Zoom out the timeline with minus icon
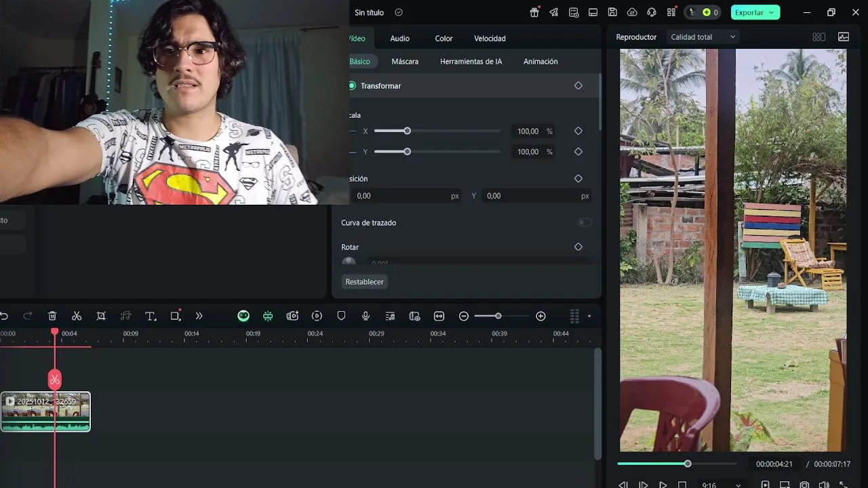This screenshot has width=868, height=488. pyautogui.click(x=464, y=317)
